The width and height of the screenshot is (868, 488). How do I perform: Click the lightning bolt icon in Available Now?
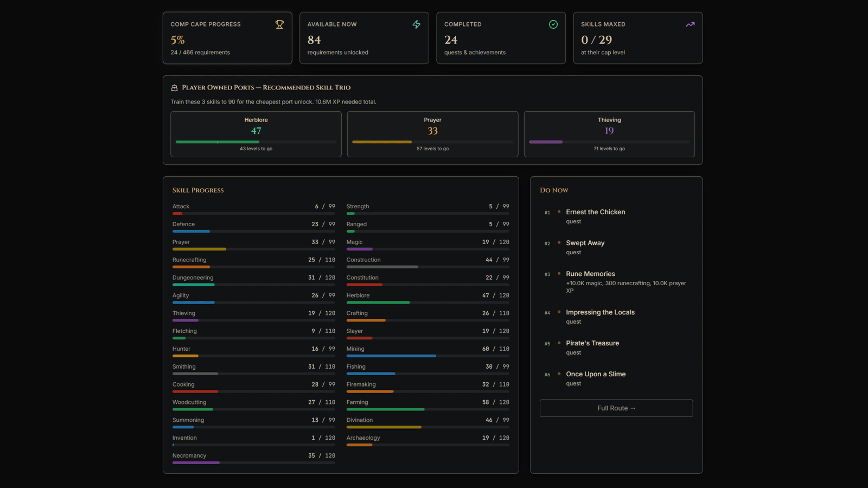tap(417, 24)
